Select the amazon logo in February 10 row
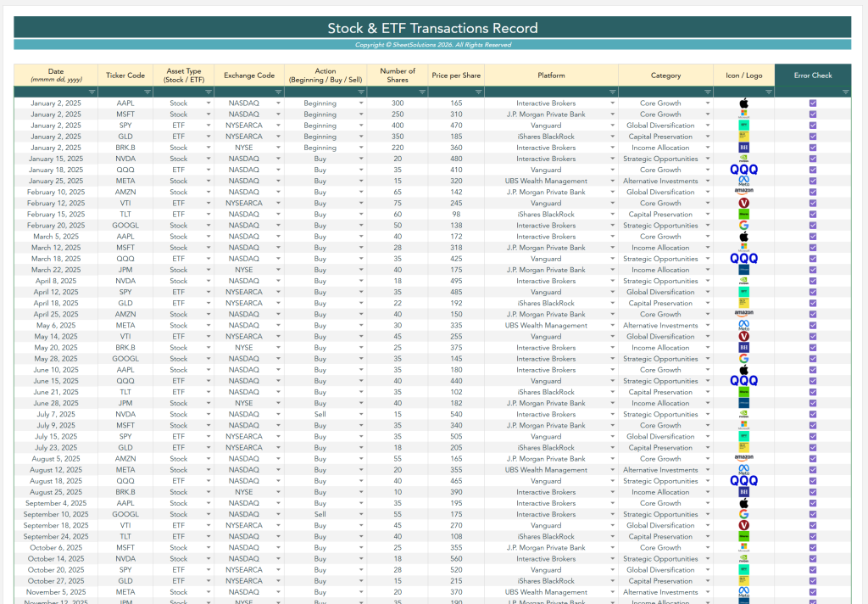The height and width of the screenshot is (604, 868). [744, 191]
